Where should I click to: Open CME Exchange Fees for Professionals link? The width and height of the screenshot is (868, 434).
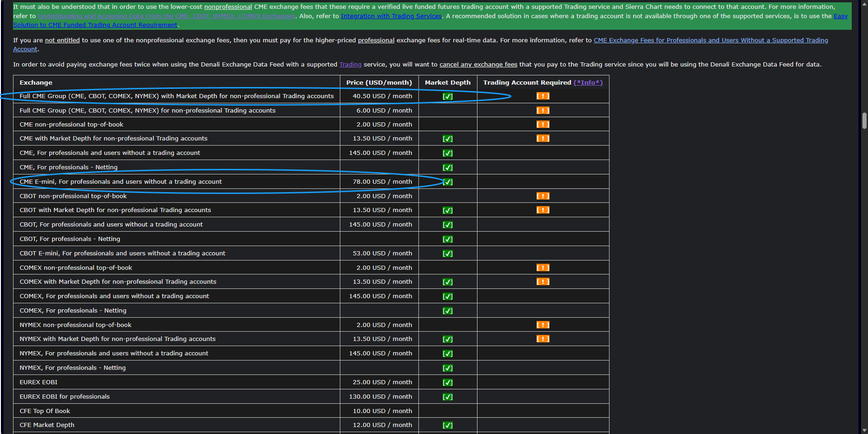710,40
